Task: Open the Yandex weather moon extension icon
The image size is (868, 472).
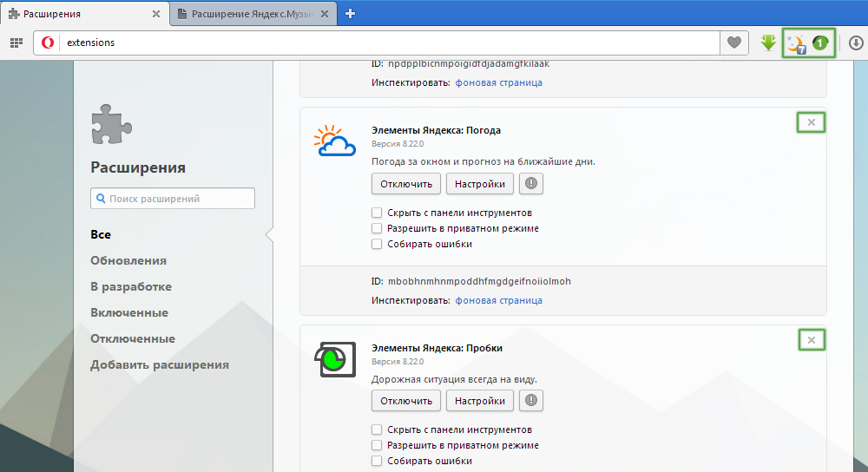Action: click(796, 43)
